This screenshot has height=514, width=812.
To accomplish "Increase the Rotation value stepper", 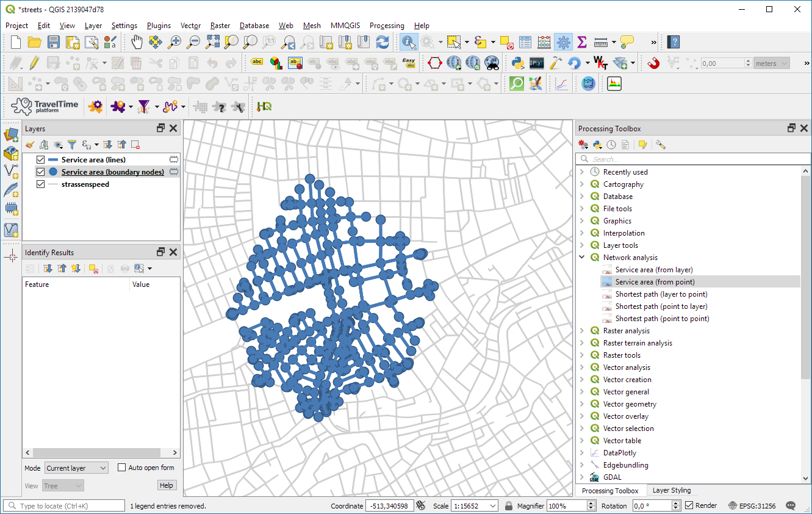I will click(x=676, y=502).
